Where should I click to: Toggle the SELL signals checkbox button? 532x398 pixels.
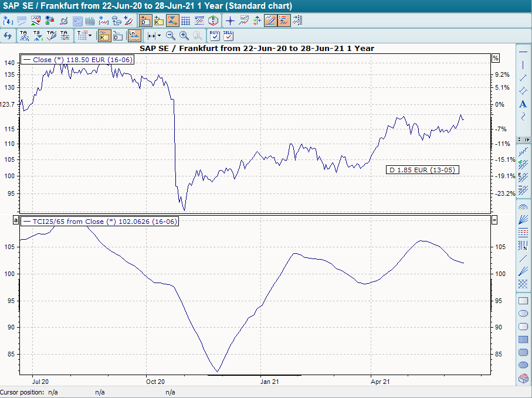tap(228, 36)
